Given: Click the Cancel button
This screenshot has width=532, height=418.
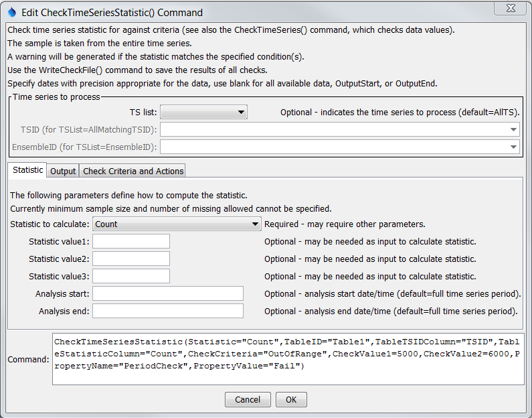Looking at the screenshot, I should 248,400.
